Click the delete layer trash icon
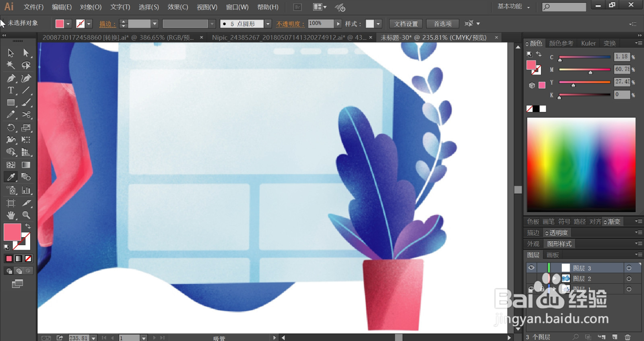The image size is (644, 341). point(627,337)
